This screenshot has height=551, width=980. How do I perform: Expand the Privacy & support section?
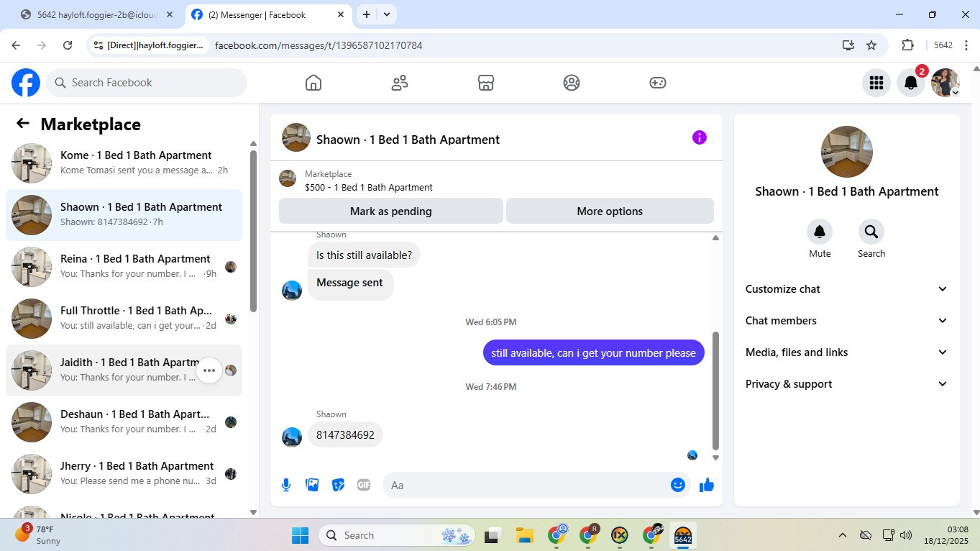tap(847, 384)
